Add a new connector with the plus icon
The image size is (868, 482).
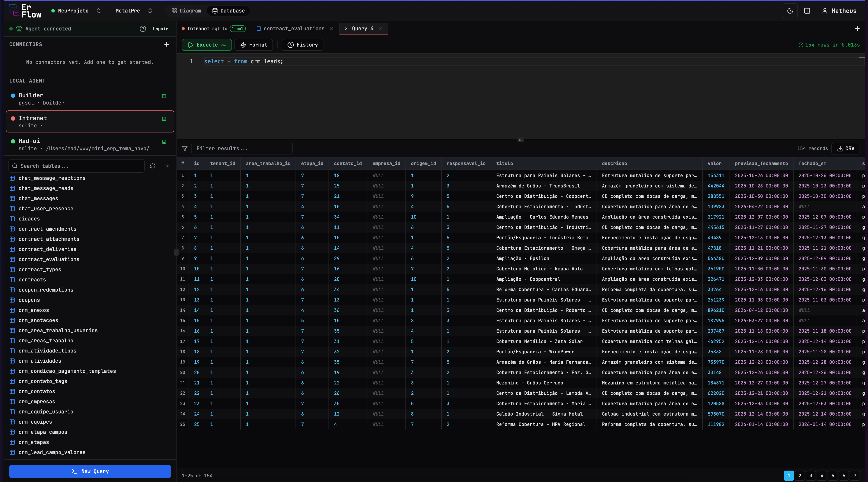click(x=166, y=44)
